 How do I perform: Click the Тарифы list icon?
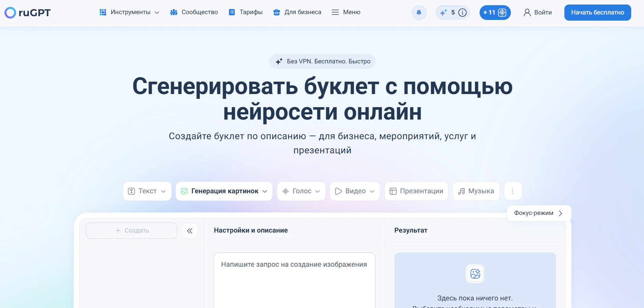232,12
